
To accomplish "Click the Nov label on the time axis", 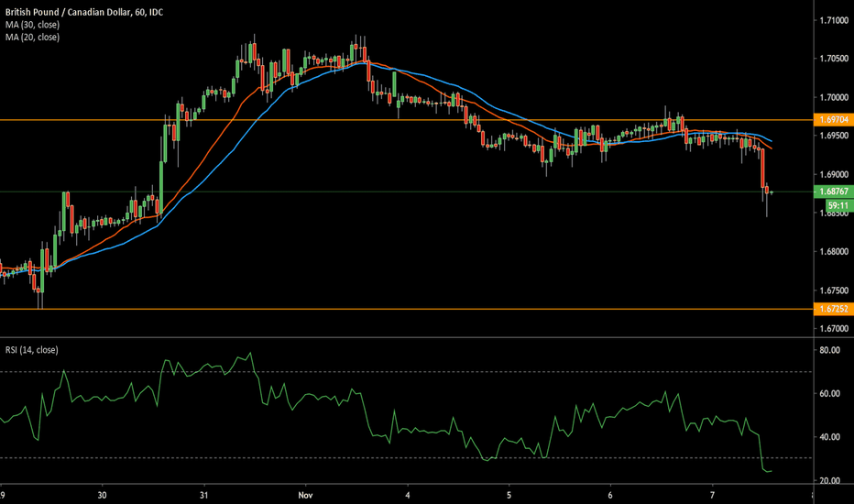I will (304, 493).
